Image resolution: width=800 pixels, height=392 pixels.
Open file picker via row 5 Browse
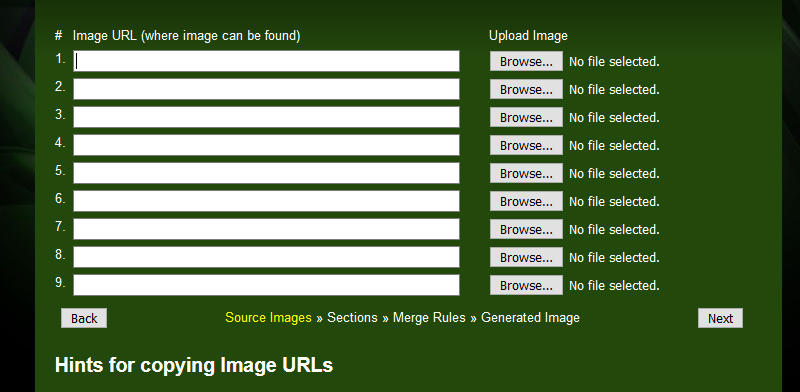[526, 174]
